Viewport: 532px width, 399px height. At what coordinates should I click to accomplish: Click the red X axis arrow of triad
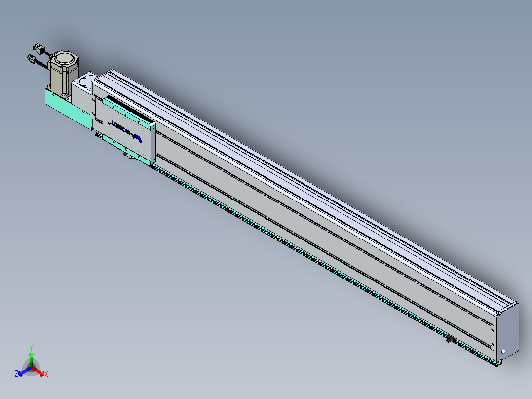click(39, 371)
